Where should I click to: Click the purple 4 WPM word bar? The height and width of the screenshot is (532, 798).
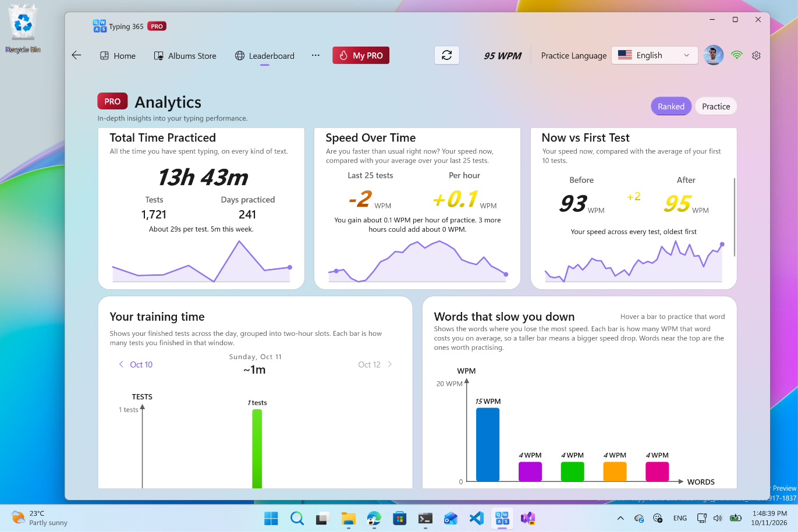tap(530, 471)
